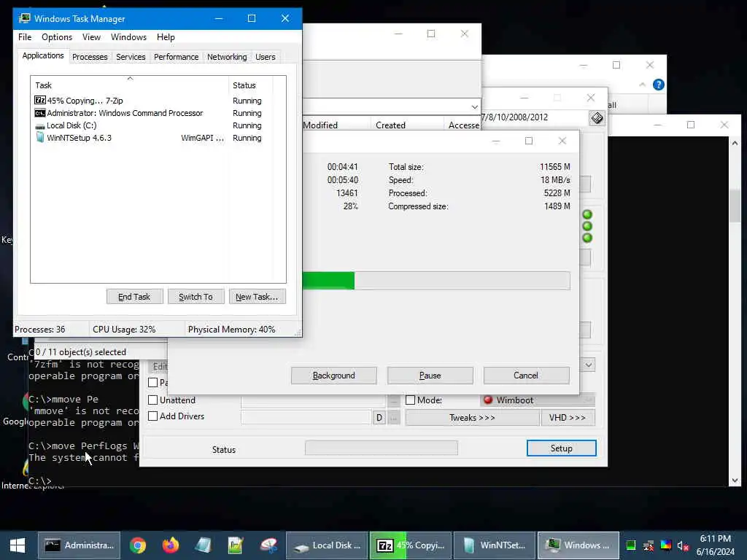The height and width of the screenshot is (560, 747).
Task: Click the diamond icon beside 7/8/10/2008/2012
Action: (x=597, y=117)
